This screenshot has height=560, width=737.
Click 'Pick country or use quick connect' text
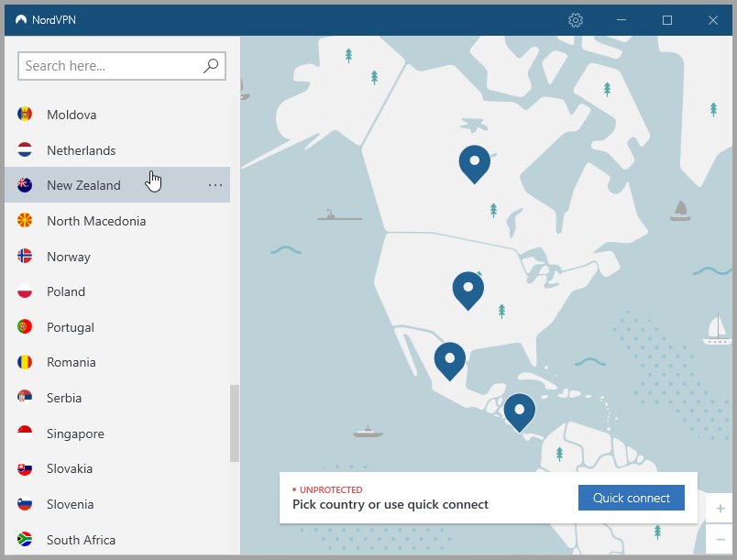tap(390, 505)
